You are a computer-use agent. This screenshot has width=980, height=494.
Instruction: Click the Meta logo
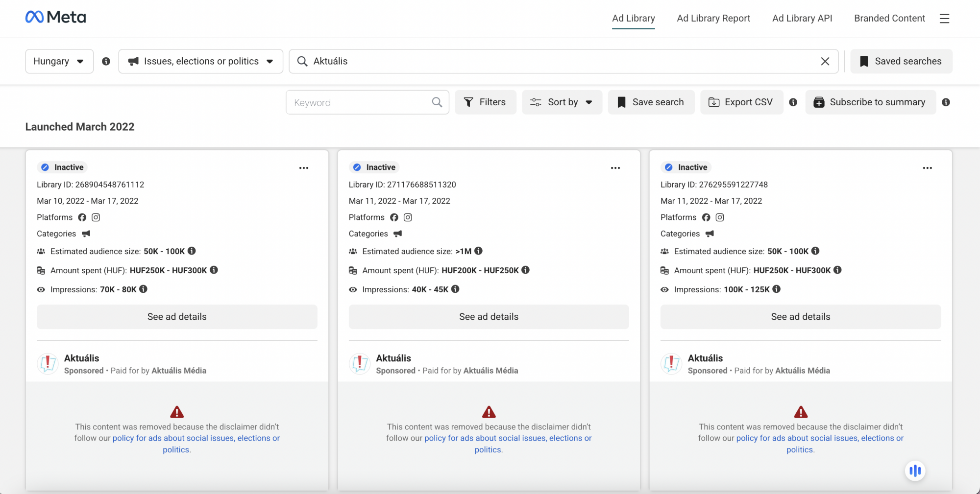click(55, 17)
